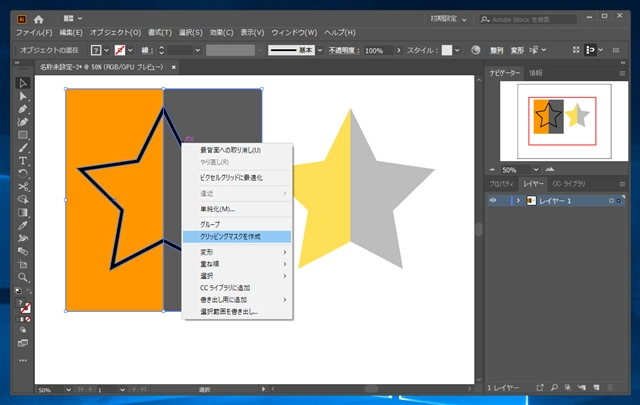The width and height of the screenshot is (640, 405).
Task: Click the Draw Normal mode icon
Action: click(23, 330)
